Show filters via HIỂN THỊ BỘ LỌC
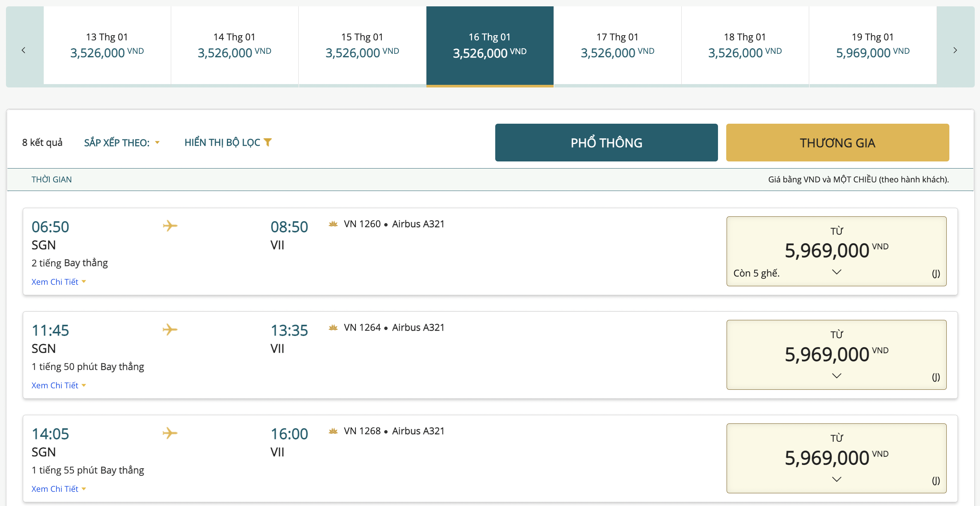Screen dimensions: 980x506 coord(222,143)
